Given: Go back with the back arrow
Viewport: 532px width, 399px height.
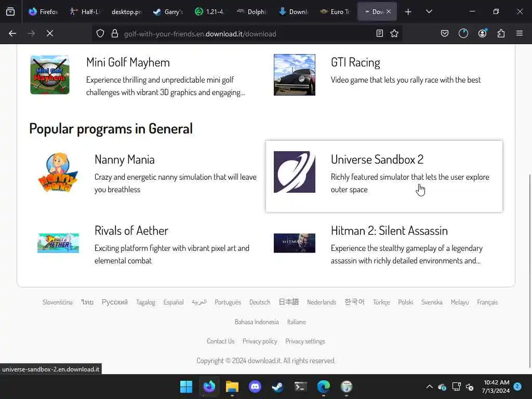Looking at the screenshot, I should coord(12,33).
